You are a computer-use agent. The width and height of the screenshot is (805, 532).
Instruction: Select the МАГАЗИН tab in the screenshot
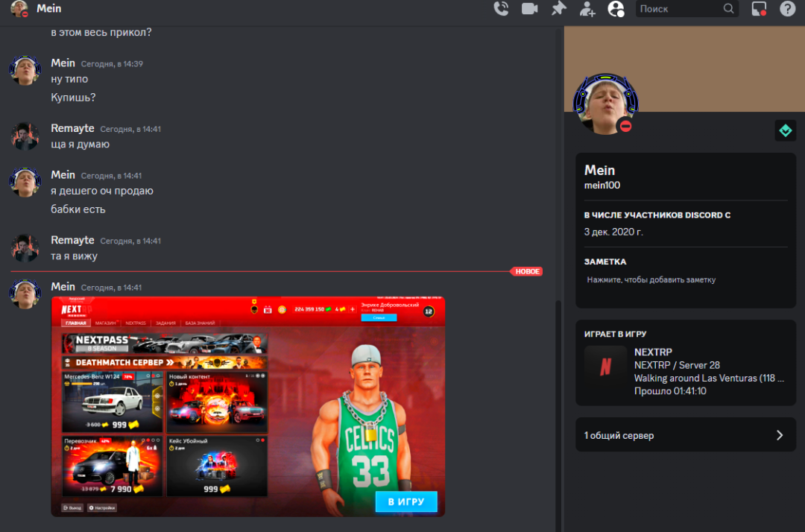click(105, 323)
